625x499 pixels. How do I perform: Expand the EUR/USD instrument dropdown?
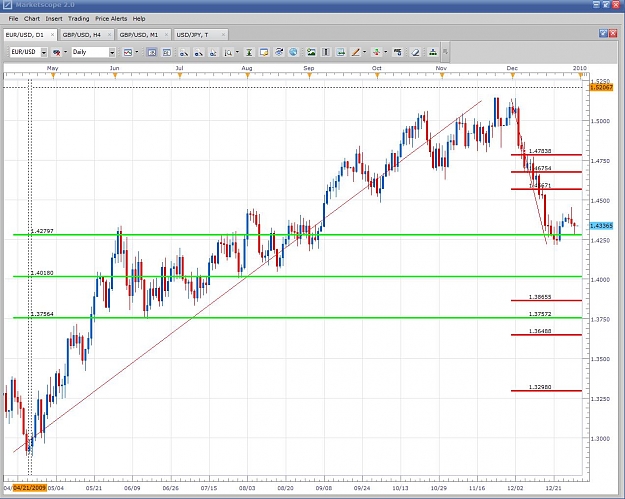click(44, 52)
